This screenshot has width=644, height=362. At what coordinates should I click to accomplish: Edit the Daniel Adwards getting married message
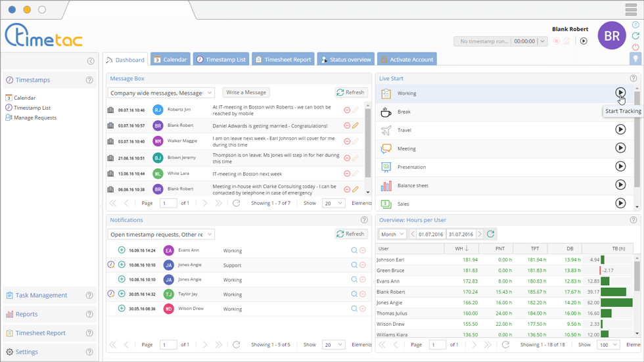(356, 125)
